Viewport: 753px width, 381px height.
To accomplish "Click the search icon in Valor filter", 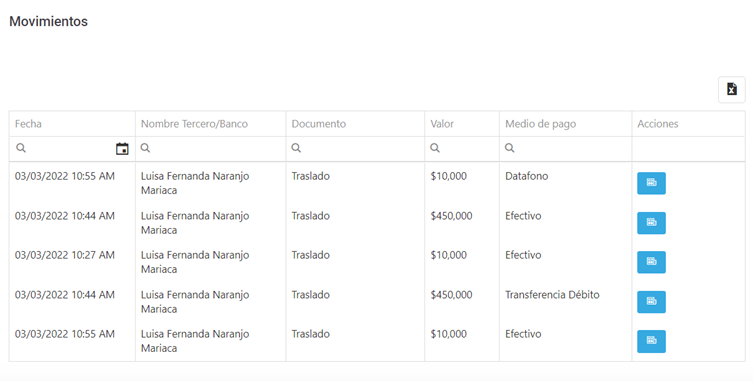I will click(x=435, y=148).
